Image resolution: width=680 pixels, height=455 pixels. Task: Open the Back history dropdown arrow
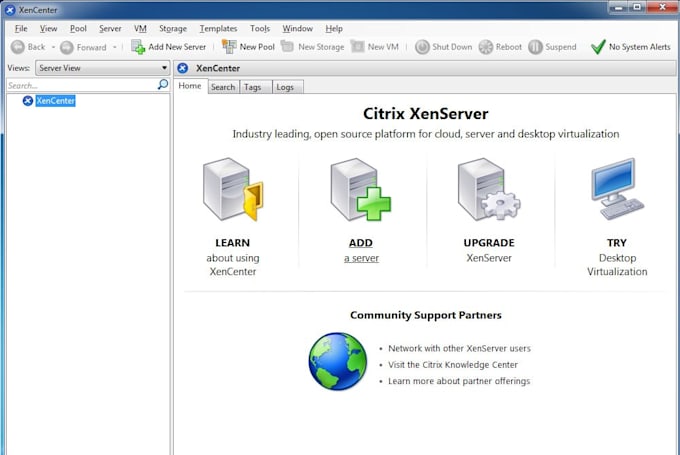(x=53, y=47)
